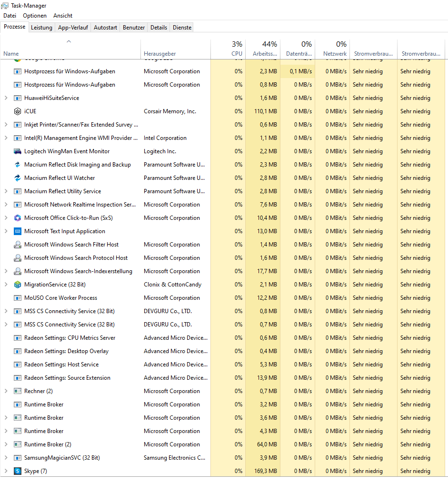Click the Radeon Settings: CPU Metrics Server icon
448x483 pixels.
pos(18,338)
